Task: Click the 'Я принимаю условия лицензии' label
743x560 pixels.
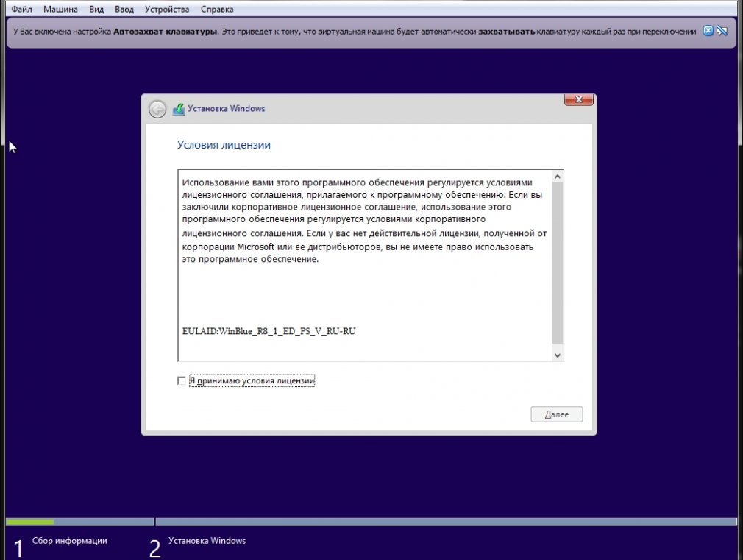Action: pos(252,380)
